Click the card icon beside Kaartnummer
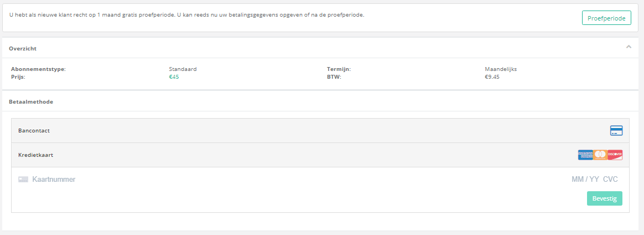The height and width of the screenshot is (235, 644). click(x=23, y=180)
